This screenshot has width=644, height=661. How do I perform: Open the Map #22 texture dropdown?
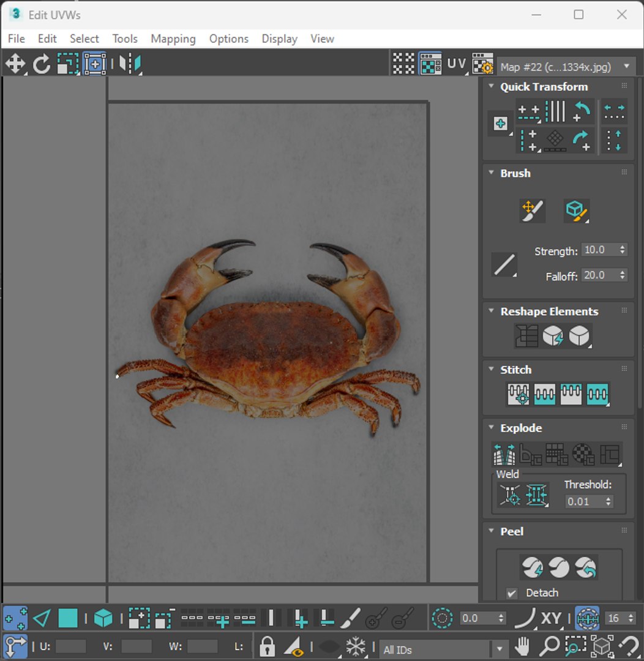[566, 67]
